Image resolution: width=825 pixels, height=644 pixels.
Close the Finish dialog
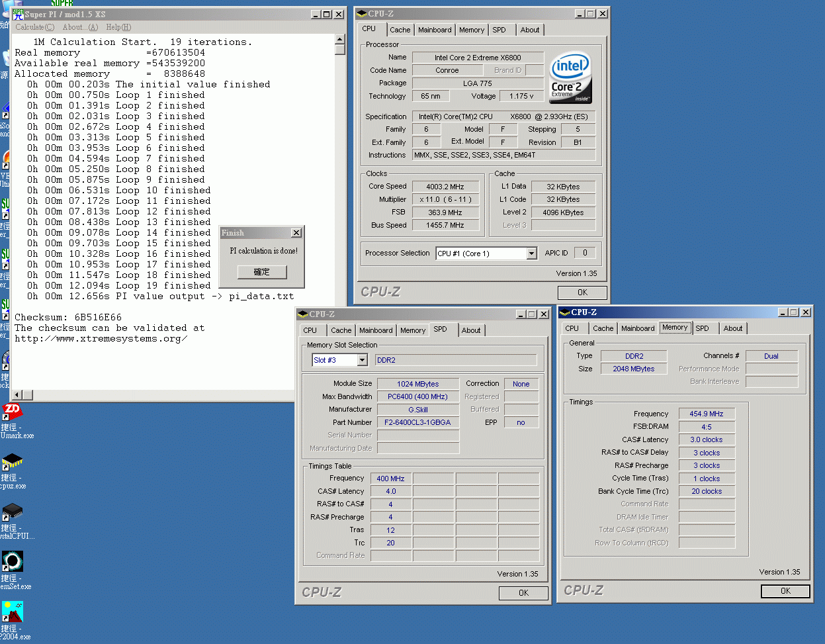pyautogui.click(x=296, y=233)
